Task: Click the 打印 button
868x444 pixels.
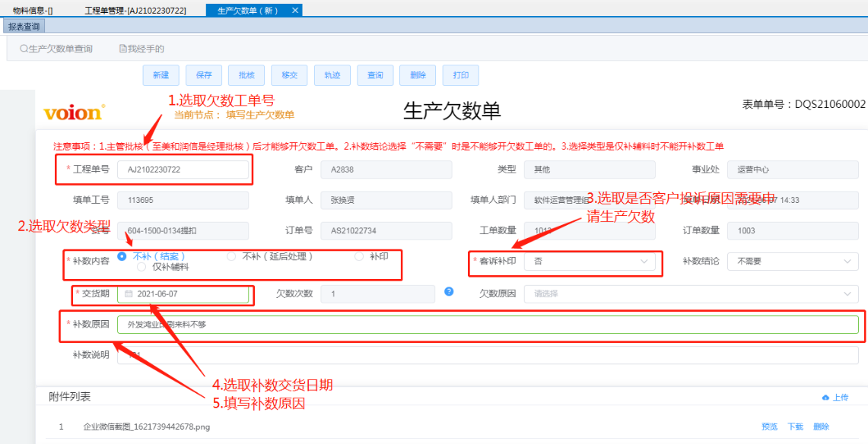Action: click(x=460, y=75)
